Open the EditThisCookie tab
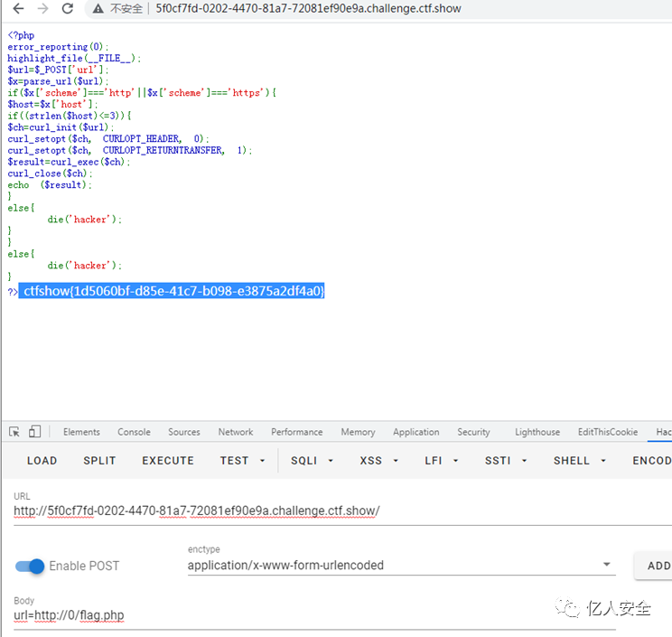 click(608, 432)
